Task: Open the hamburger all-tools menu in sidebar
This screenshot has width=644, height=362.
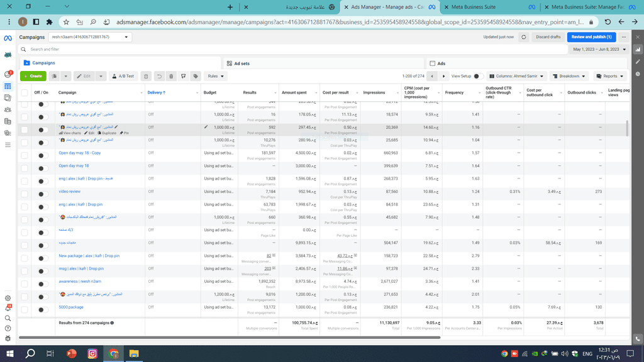Action: (x=8, y=145)
